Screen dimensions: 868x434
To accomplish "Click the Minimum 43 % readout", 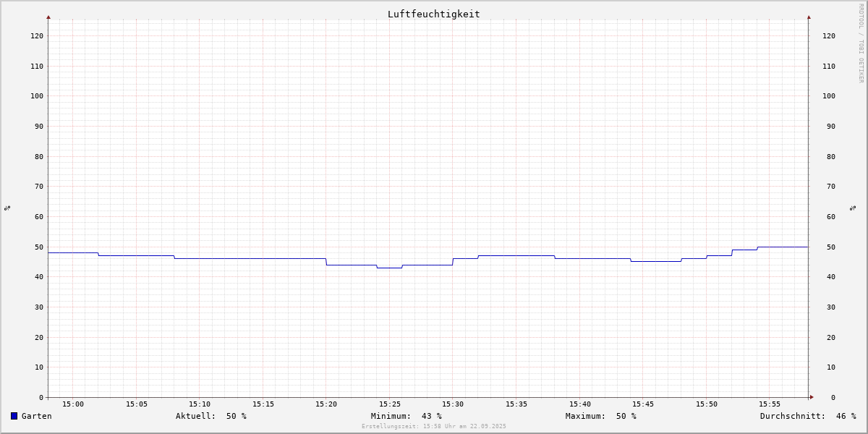I will (407, 416).
